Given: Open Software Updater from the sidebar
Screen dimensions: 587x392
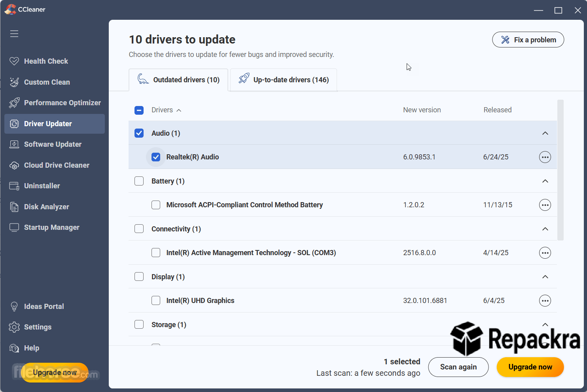Looking at the screenshot, I should pyautogui.click(x=55, y=144).
